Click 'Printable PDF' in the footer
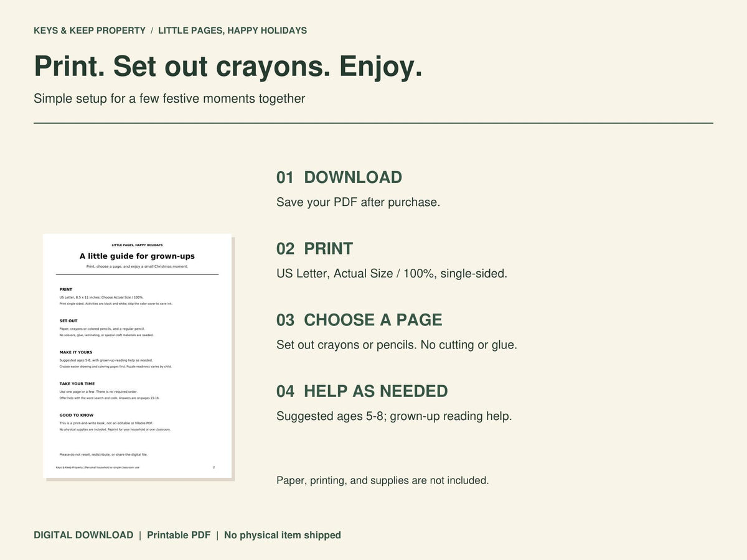This screenshot has height=560, width=747. [179, 535]
